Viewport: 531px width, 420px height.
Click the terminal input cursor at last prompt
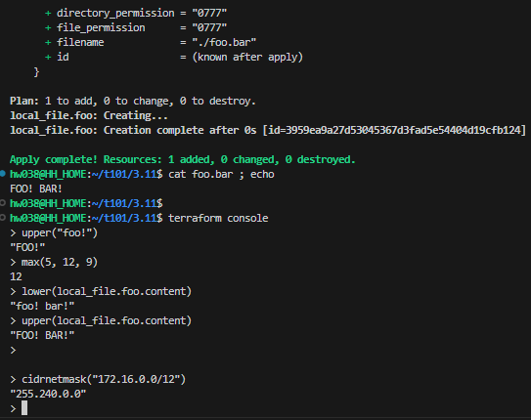[x=24, y=408]
